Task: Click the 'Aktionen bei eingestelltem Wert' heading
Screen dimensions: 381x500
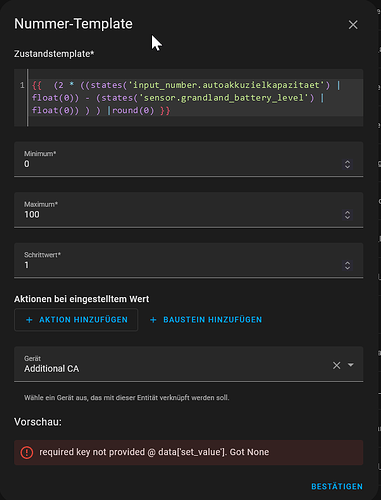Action: tap(82, 299)
